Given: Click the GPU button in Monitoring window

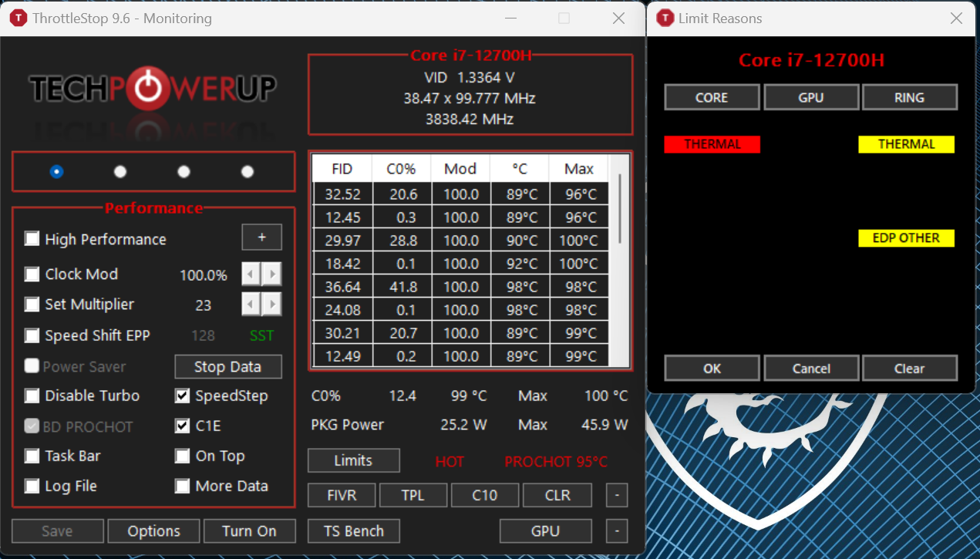Looking at the screenshot, I should point(546,531).
